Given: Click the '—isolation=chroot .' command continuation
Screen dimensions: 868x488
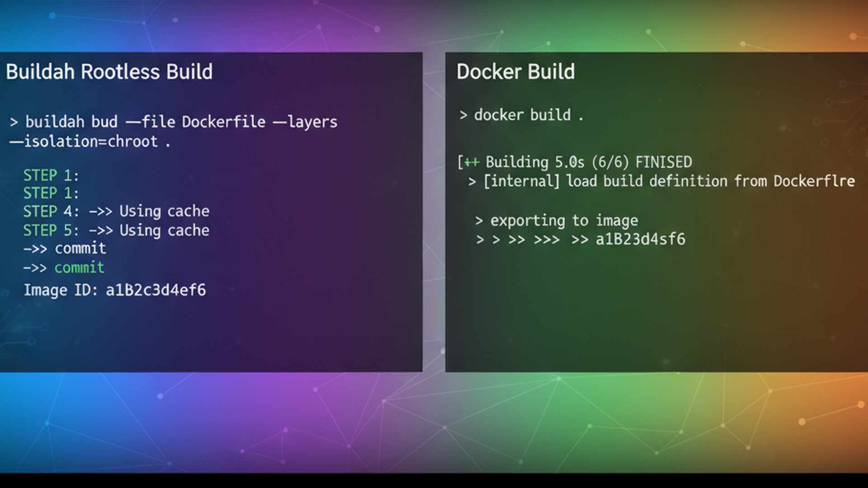Looking at the screenshot, I should tap(90, 142).
